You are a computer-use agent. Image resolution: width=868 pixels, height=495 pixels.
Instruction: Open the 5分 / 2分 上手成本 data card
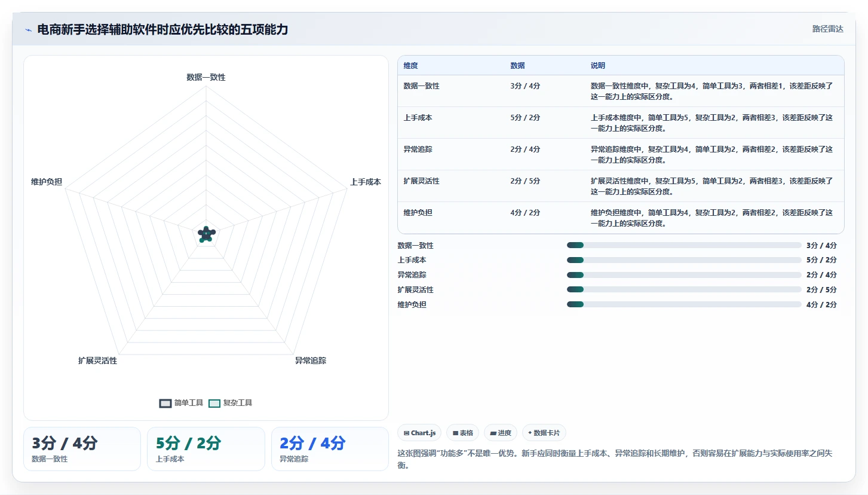pyautogui.click(x=206, y=449)
